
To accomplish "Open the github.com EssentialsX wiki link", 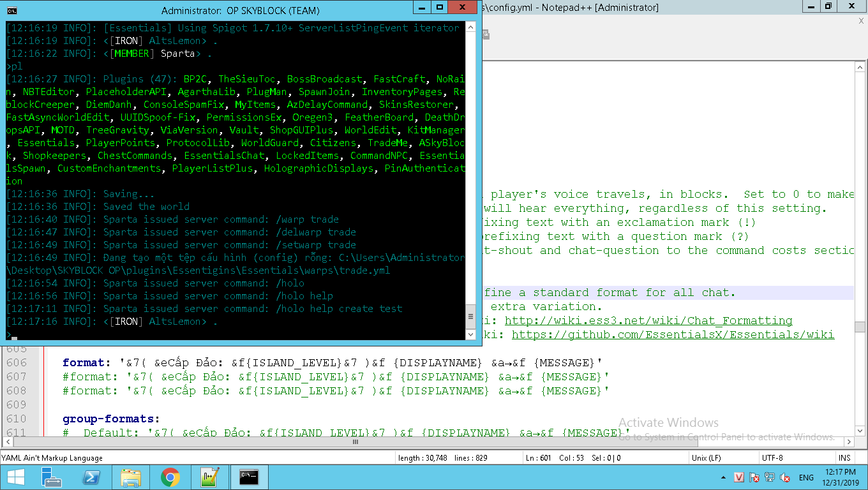I will (673, 335).
